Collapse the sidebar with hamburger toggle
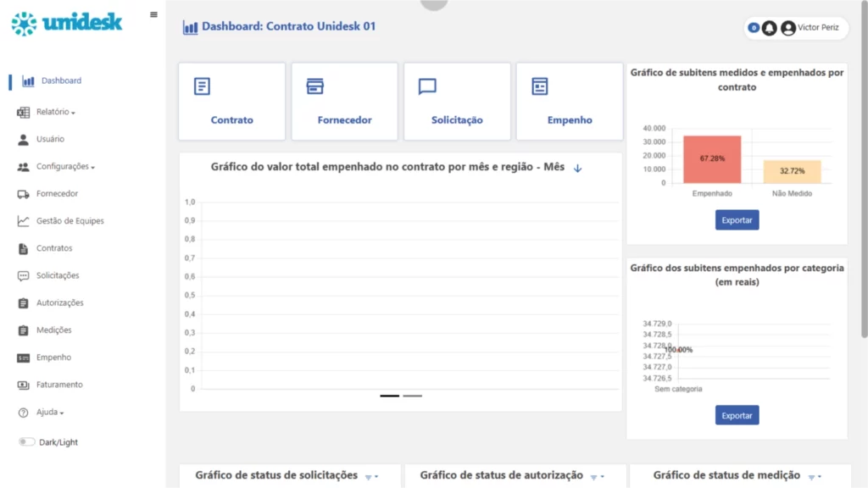Screen dimensions: 868x488 [x=153, y=14]
